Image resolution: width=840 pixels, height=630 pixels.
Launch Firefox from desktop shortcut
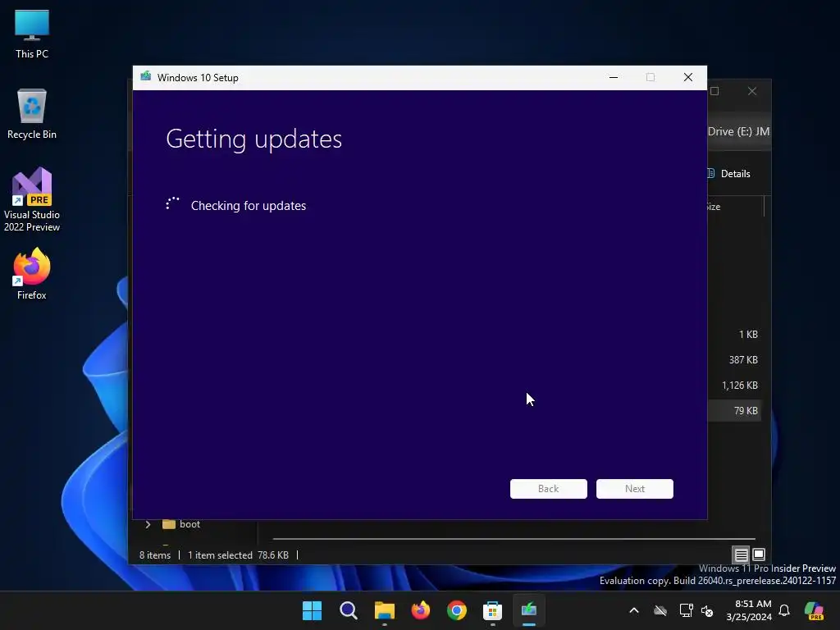coord(32,274)
